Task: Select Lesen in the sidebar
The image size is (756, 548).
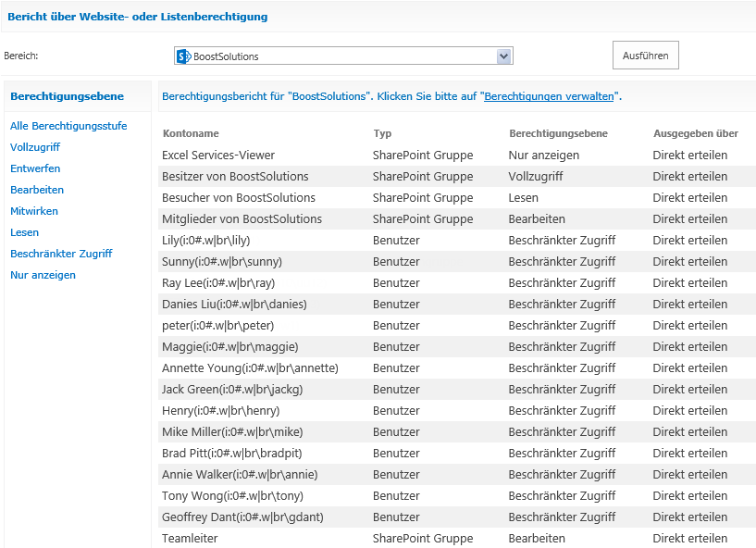Action: (x=25, y=232)
